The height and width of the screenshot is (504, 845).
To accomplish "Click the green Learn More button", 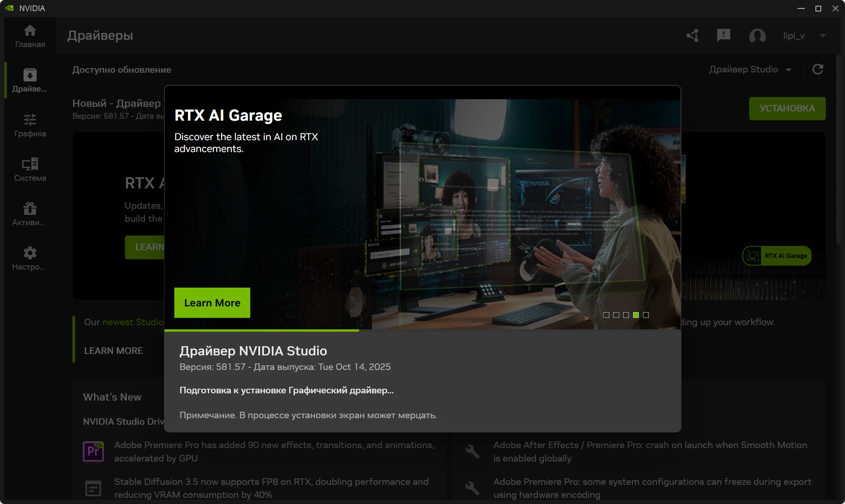I will click(212, 303).
